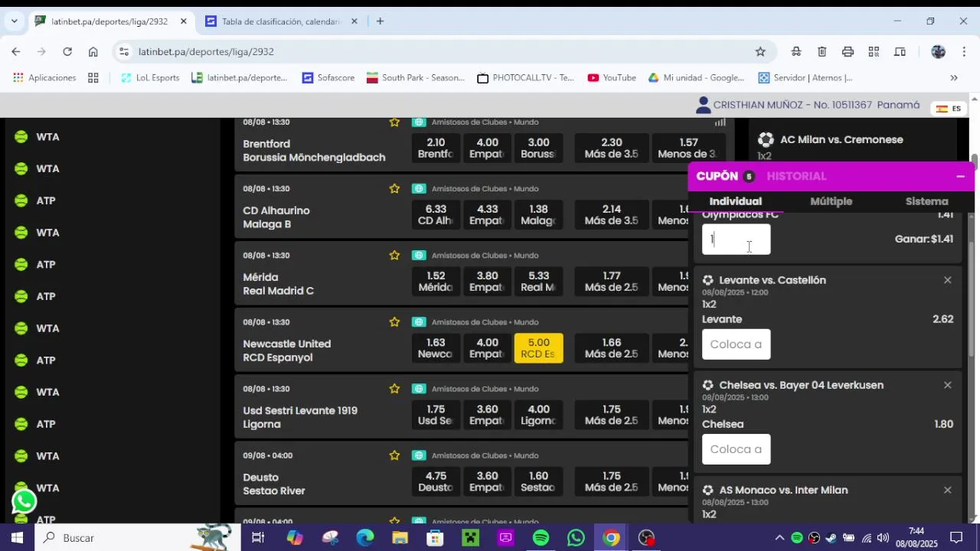Click the print extension icon in toolbar

[848, 51]
